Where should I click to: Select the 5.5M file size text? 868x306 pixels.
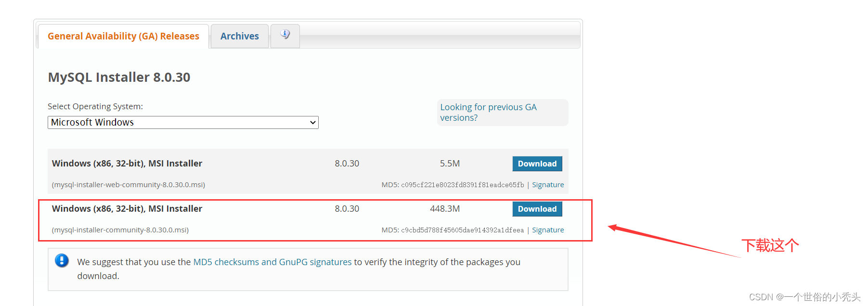(450, 164)
